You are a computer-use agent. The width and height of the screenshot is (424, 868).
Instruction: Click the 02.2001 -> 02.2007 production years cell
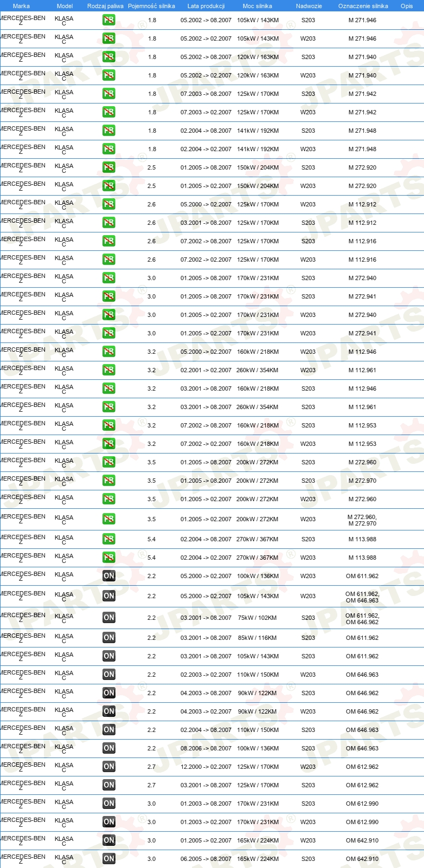tap(206, 370)
